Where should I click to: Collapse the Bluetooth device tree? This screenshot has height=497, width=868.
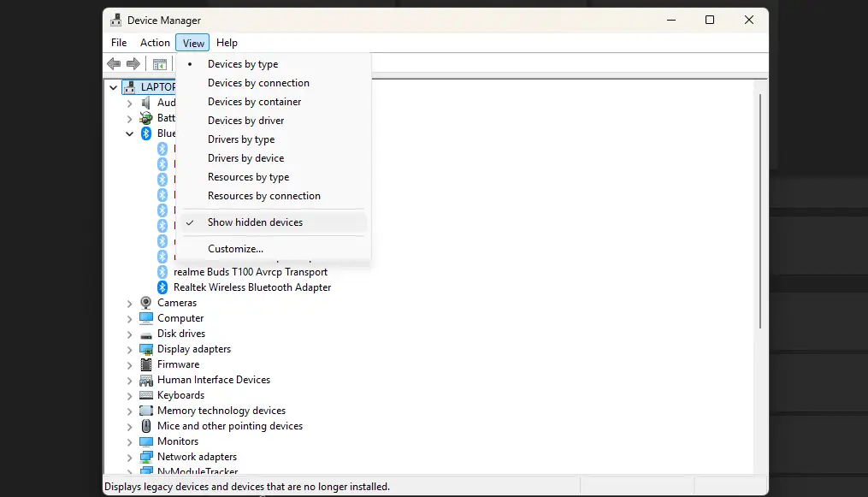coord(129,133)
